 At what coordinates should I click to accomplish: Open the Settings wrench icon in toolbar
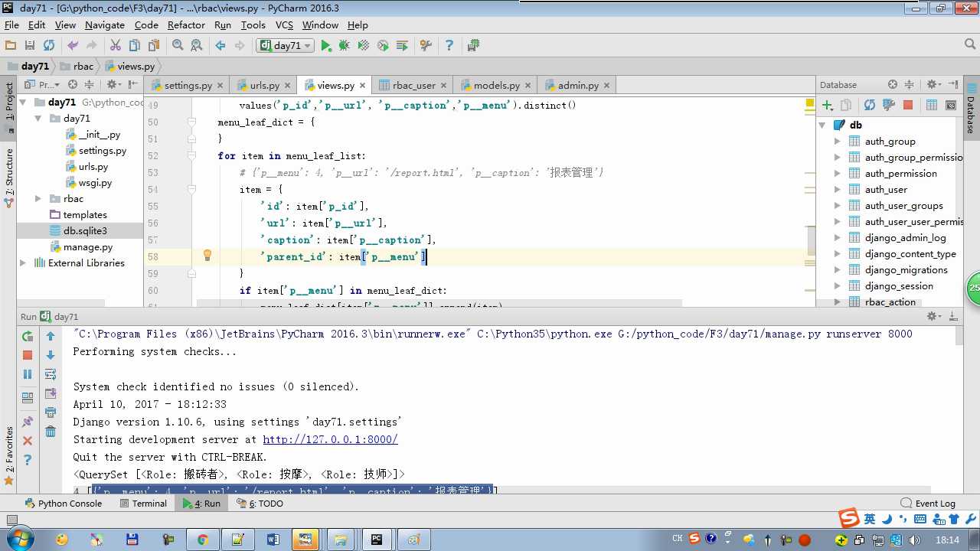pyautogui.click(x=426, y=46)
